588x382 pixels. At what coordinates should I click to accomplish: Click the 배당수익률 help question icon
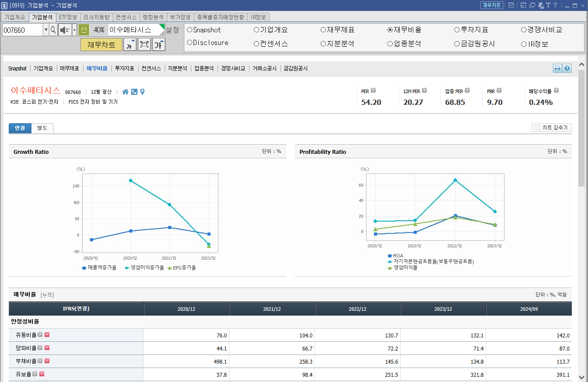[556, 91]
